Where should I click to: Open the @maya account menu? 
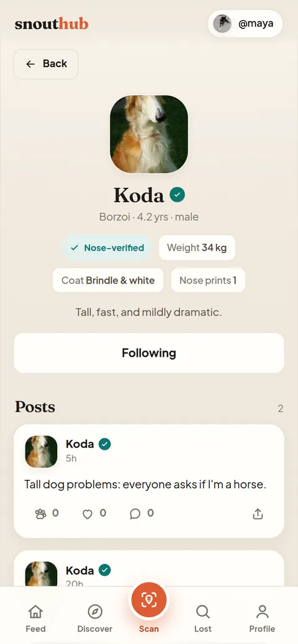pos(245,24)
